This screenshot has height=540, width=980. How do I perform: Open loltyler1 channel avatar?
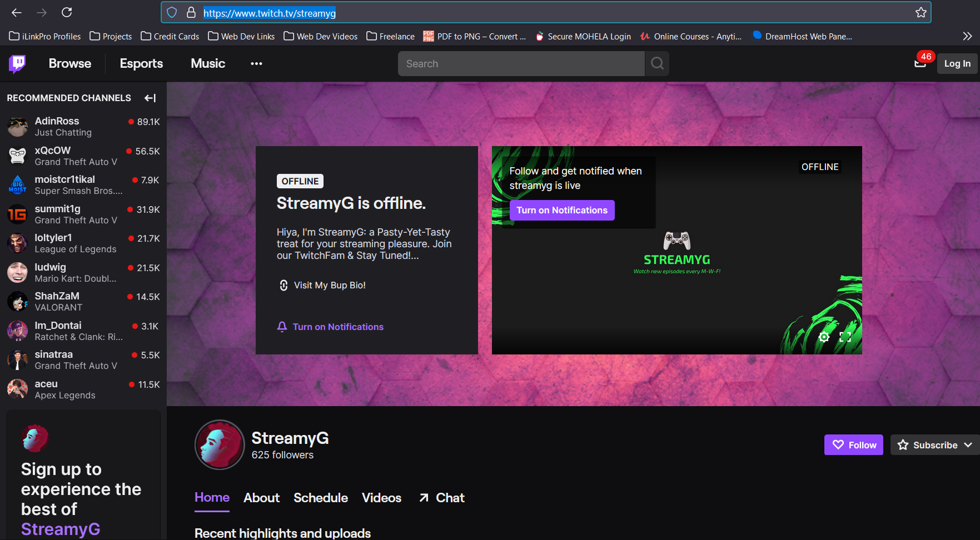point(18,243)
